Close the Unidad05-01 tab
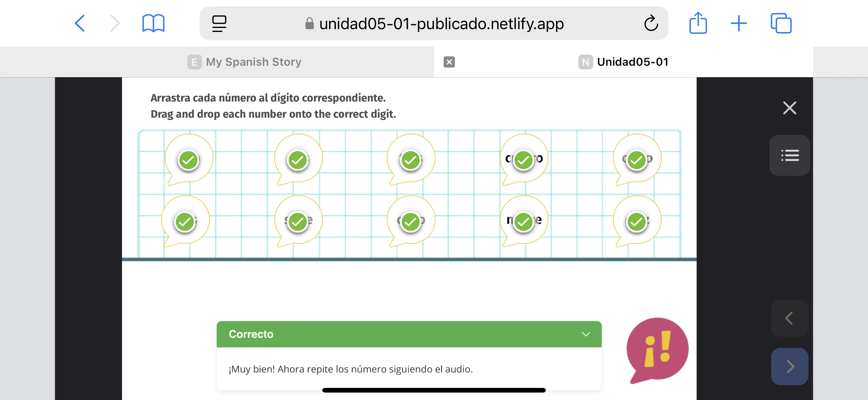868x400 pixels. [449, 62]
